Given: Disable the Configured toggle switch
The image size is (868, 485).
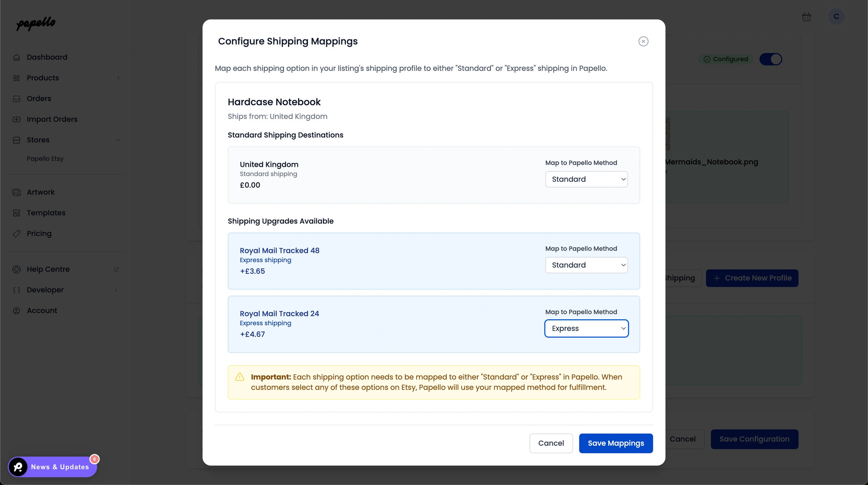Looking at the screenshot, I should [771, 59].
